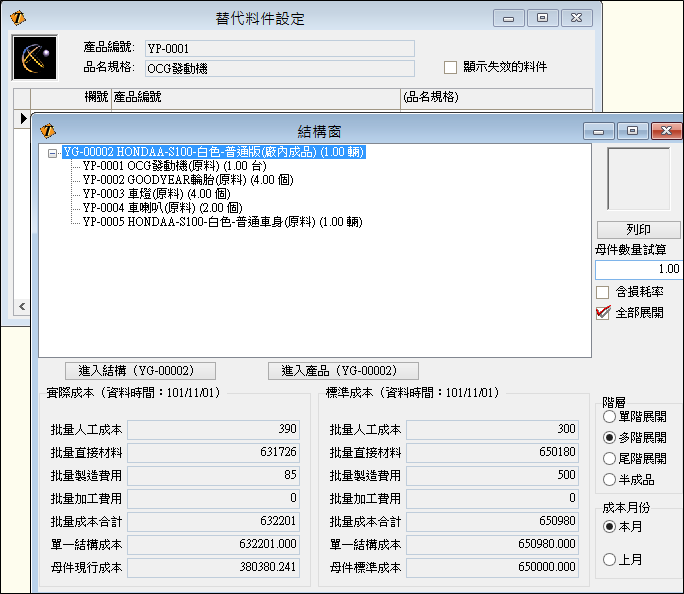Click the 母件數量試算 quantity input field
Image resolution: width=684 pixels, height=594 pixels.
click(x=638, y=270)
